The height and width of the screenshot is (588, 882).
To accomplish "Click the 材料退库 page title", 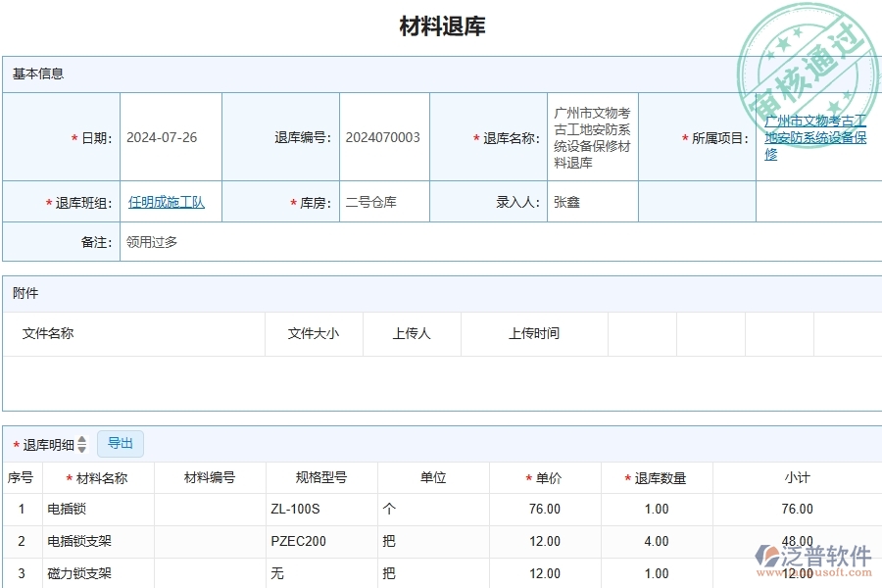I will (440, 25).
